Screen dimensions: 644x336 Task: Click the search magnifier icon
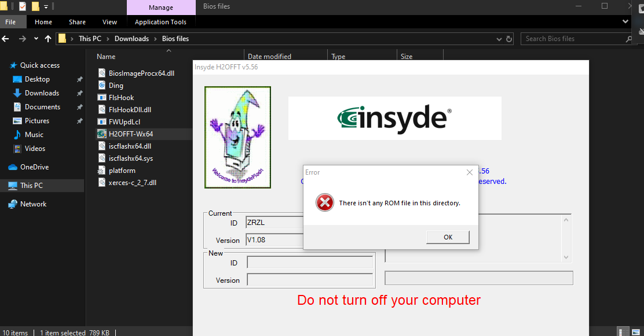[628, 39]
